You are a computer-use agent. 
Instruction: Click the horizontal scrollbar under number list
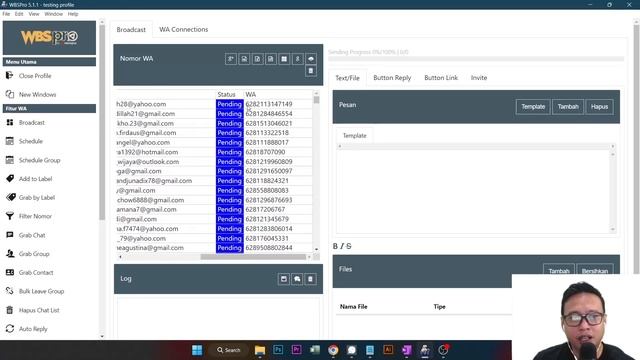click(253, 257)
